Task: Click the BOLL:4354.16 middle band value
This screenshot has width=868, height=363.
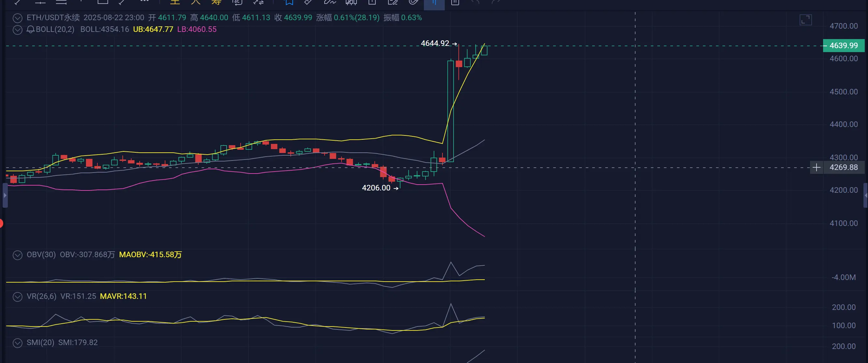Action: click(105, 29)
